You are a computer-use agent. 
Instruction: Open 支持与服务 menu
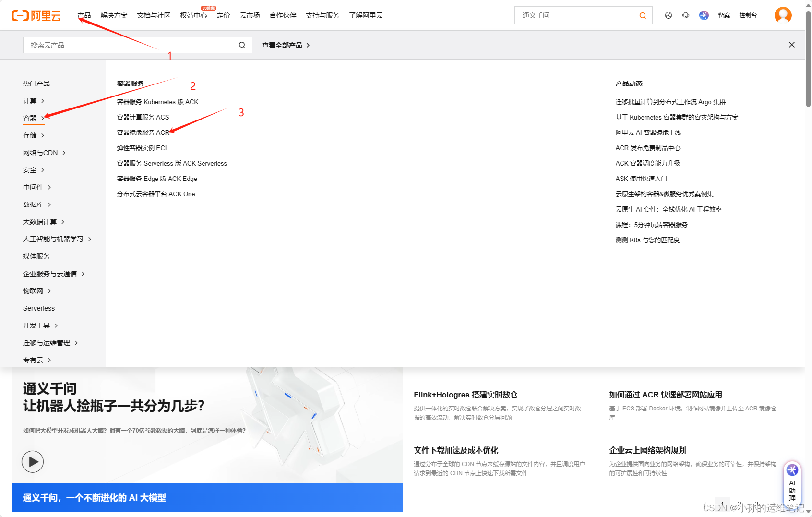coord(322,15)
